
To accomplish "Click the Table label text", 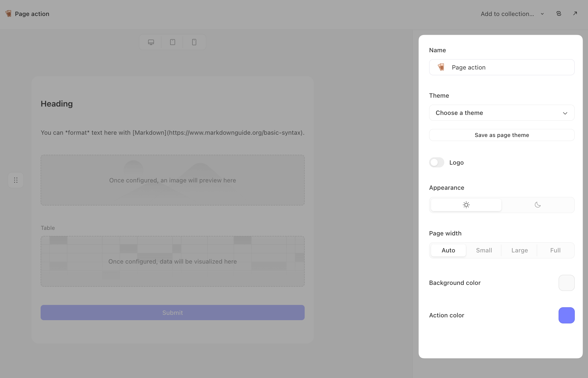I will pos(48,228).
